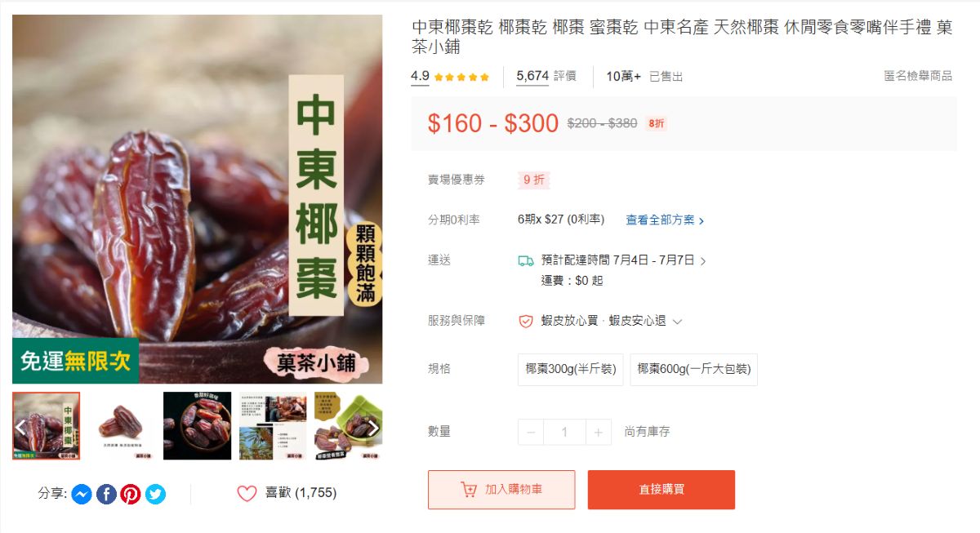Expand estimated delivery time details chevron
Image resolution: width=980 pixels, height=533 pixels.
point(703,261)
